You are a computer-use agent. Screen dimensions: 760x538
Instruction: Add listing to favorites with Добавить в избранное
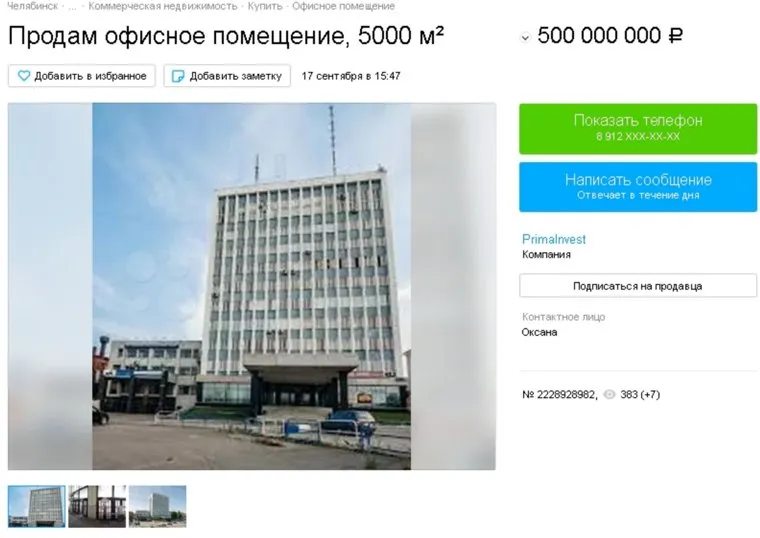(81, 76)
